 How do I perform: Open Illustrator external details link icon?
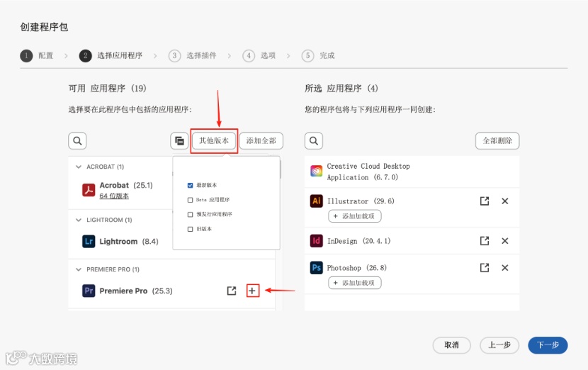pyautogui.click(x=485, y=201)
